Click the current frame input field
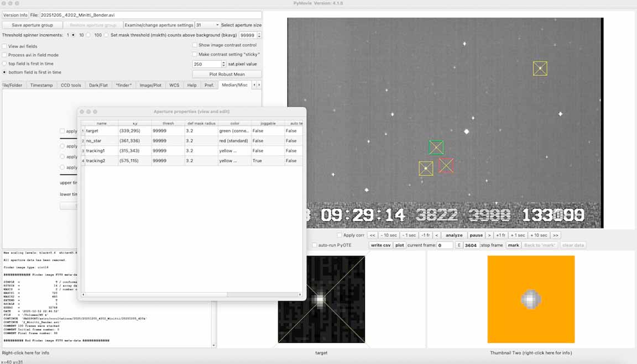This screenshot has width=637, height=364. tap(445, 245)
